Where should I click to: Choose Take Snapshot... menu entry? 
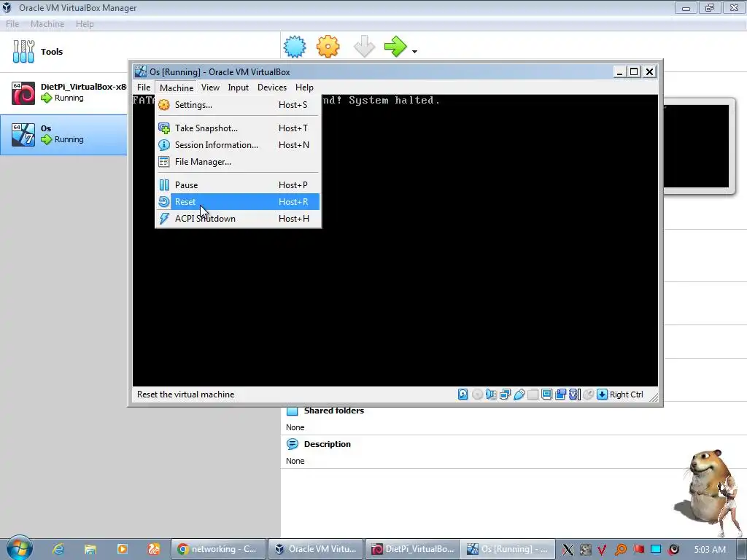[239, 128]
